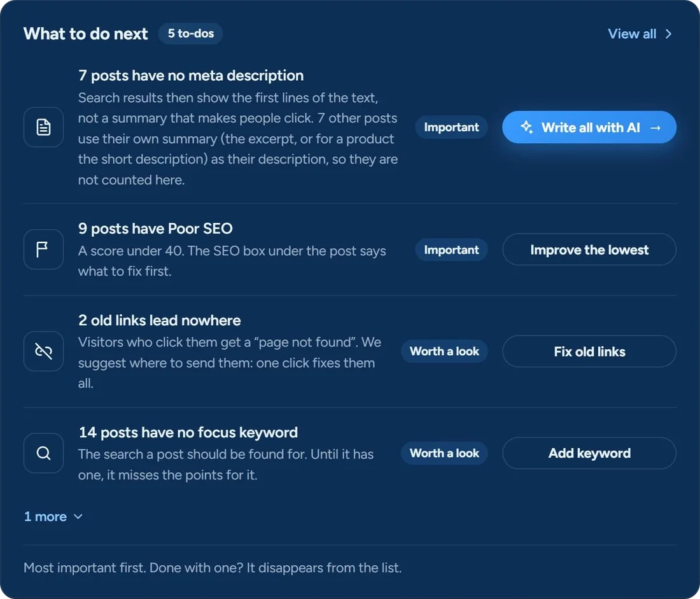This screenshot has height=599, width=700.
Task: Click Write all with AI button
Action: pyautogui.click(x=589, y=127)
